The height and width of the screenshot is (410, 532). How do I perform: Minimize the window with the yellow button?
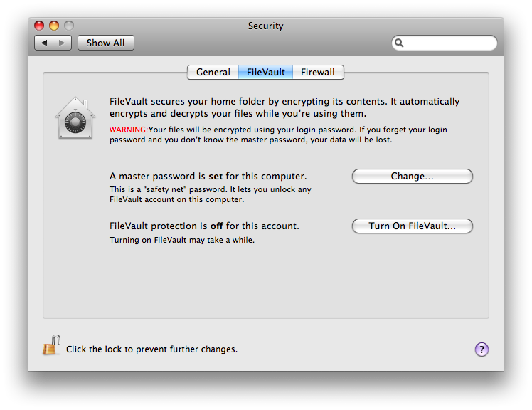54,26
